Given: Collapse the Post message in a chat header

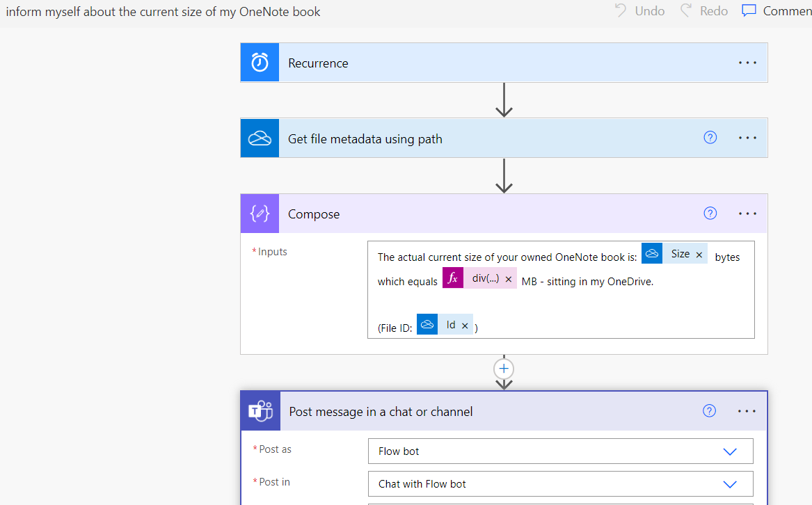Looking at the screenshot, I should click(504, 411).
